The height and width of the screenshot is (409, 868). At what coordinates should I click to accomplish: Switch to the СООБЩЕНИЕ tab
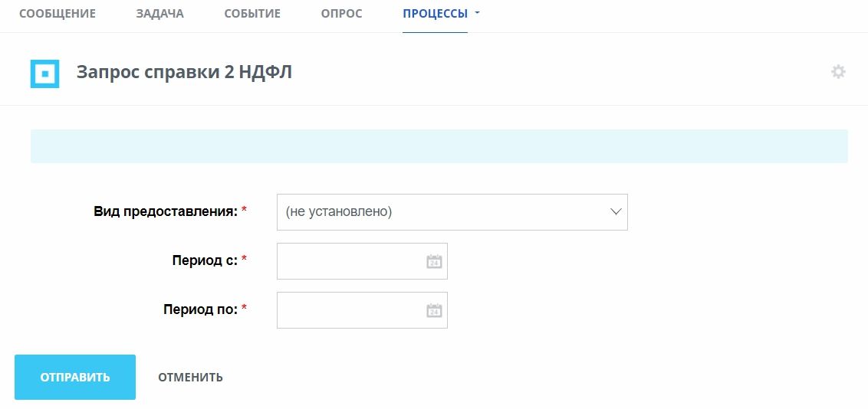coord(58,14)
